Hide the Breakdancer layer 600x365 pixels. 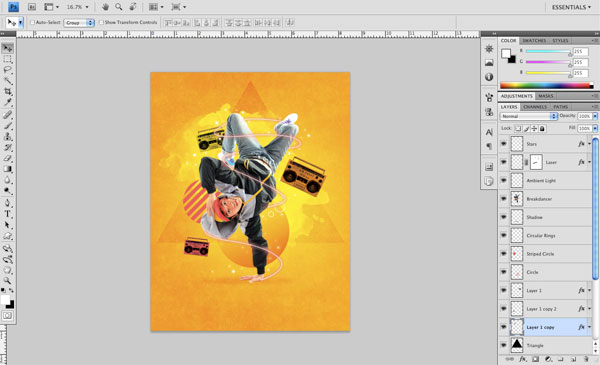(504, 199)
